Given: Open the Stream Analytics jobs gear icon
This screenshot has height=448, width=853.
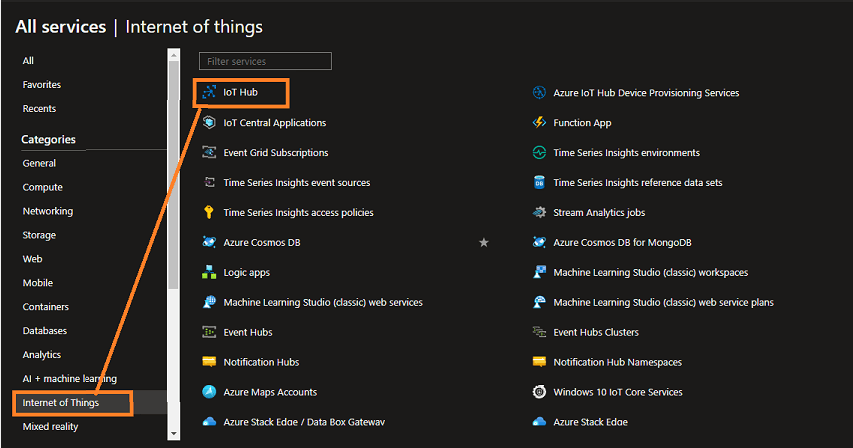Looking at the screenshot, I should click(539, 212).
